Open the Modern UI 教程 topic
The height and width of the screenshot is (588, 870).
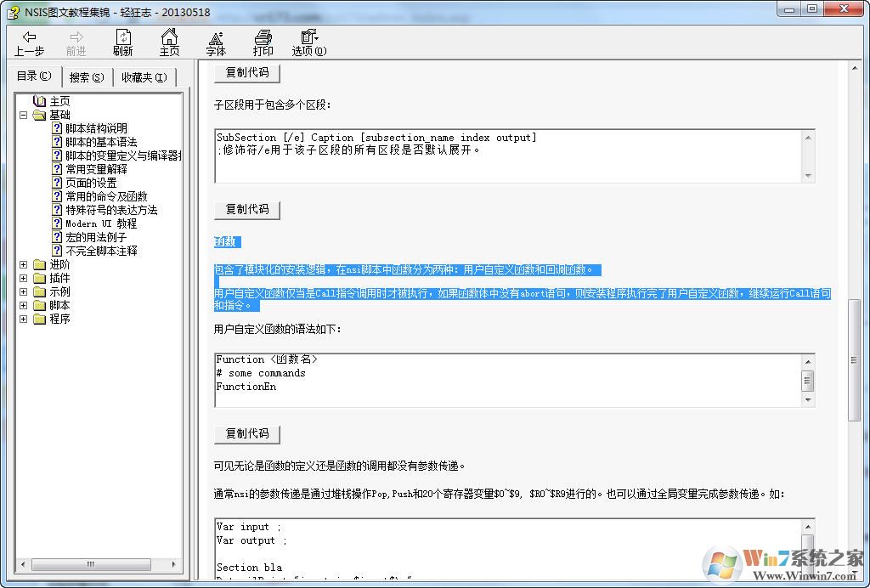click(x=100, y=223)
